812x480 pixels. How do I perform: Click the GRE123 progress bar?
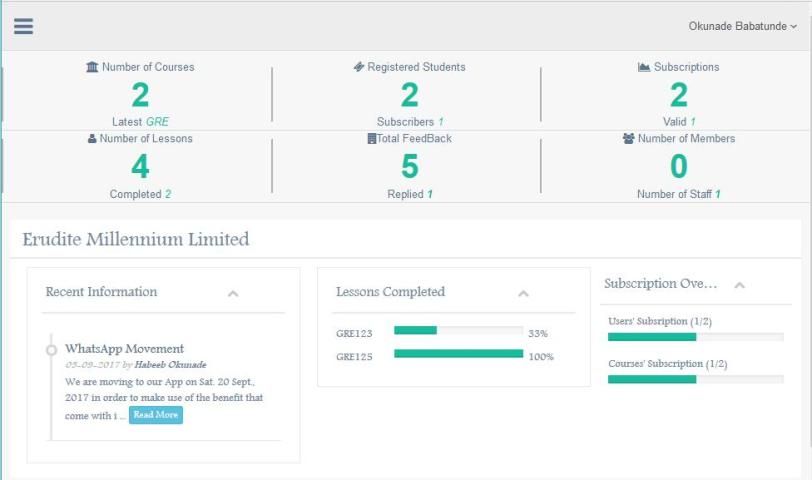[458, 330]
